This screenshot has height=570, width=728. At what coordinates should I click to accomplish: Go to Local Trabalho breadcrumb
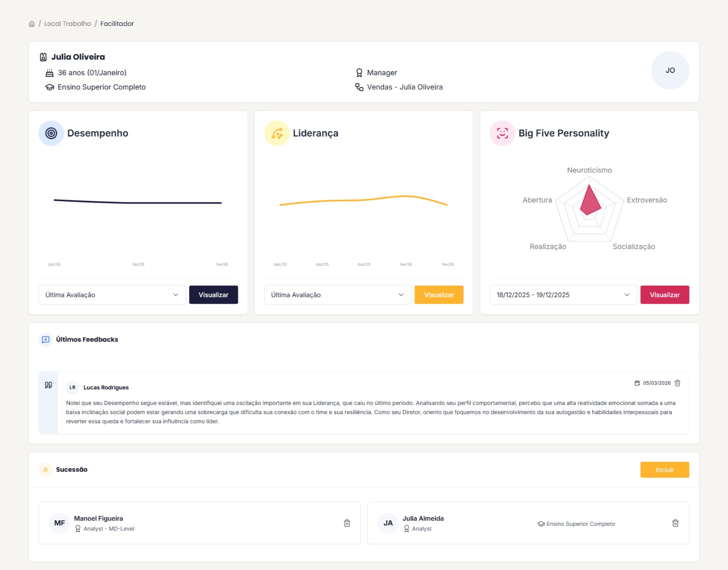click(67, 24)
